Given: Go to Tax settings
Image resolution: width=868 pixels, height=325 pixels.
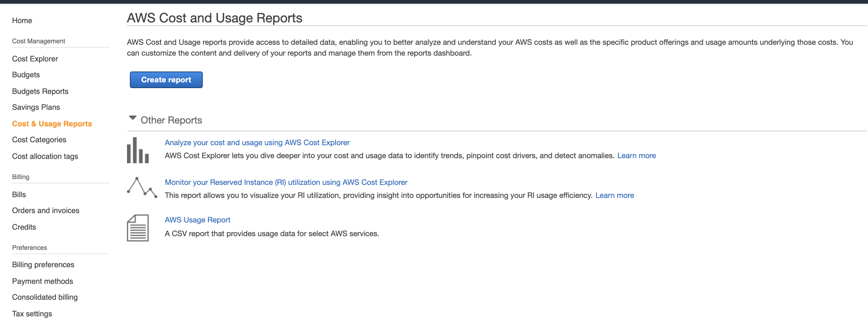Looking at the screenshot, I should tap(32, 314).
